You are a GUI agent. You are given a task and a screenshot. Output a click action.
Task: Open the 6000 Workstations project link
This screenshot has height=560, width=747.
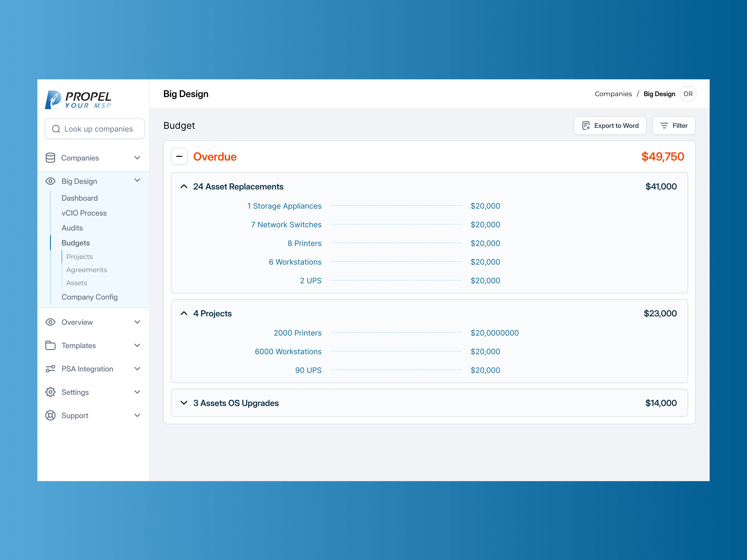[288, 351]
